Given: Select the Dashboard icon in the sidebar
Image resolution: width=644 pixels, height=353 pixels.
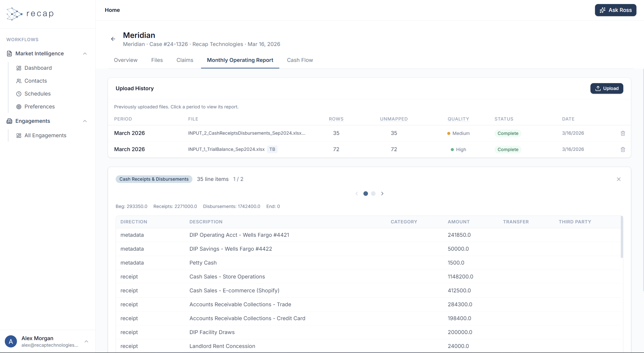Looking at the screenshot, I should point(18,68).
